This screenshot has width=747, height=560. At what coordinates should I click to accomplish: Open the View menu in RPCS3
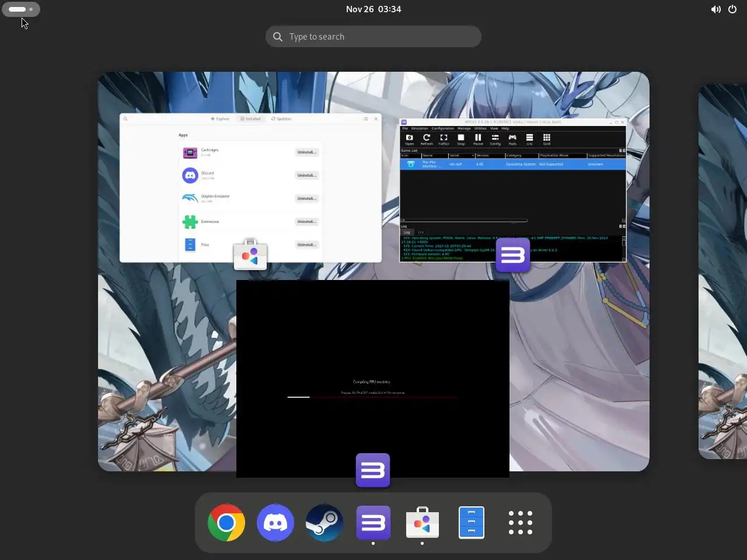494,128
